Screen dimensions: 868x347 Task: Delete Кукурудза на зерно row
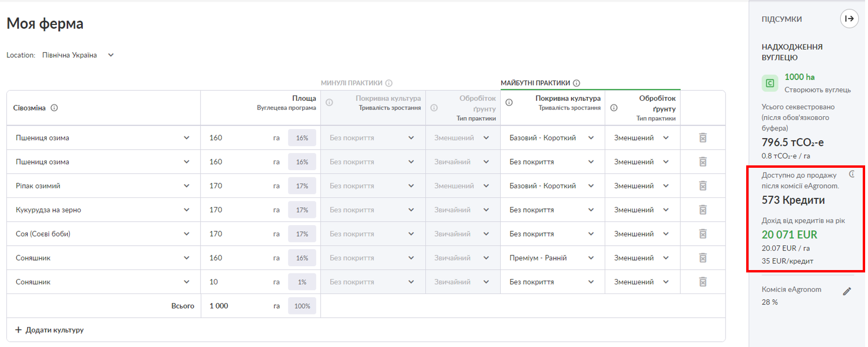703,209
